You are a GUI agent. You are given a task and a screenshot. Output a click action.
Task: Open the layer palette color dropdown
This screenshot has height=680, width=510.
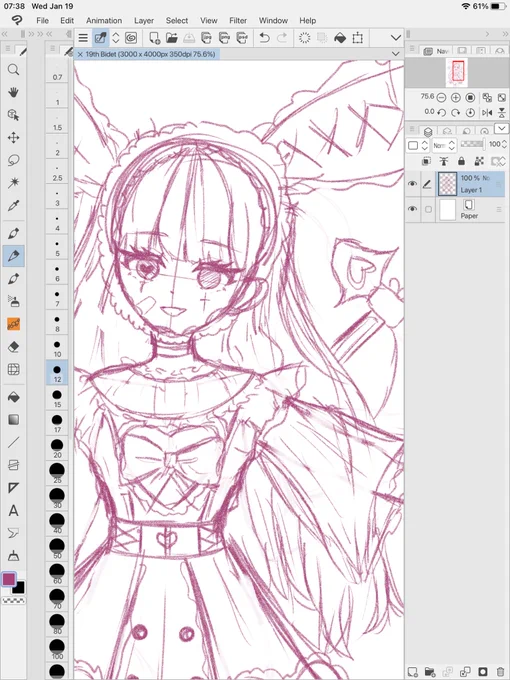point(418,145)
